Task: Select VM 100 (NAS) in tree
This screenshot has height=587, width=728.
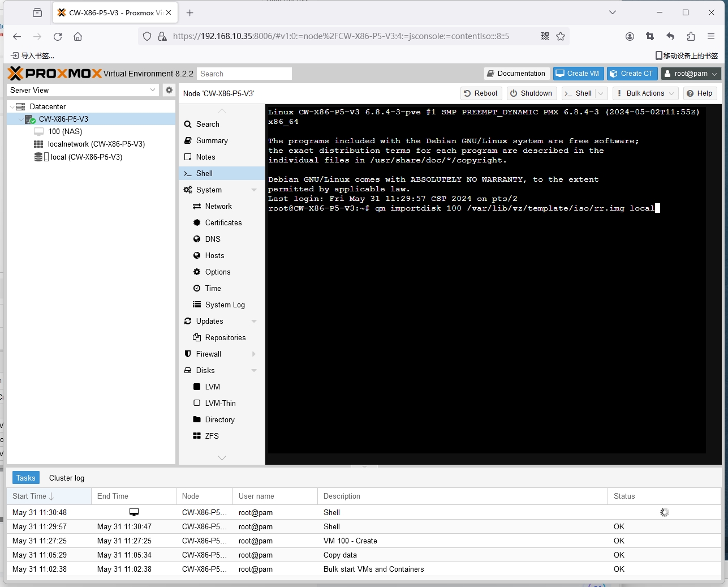Action: [x=65, y=131]
